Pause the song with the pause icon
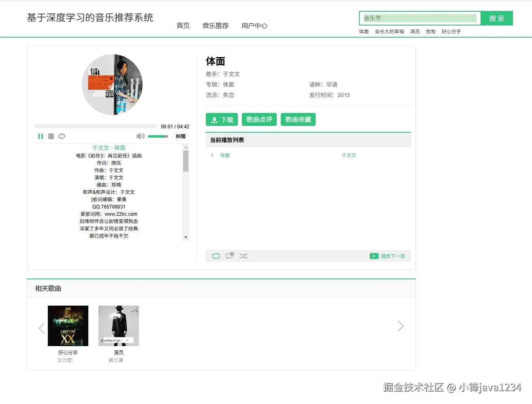This screenshot has width=532, height=404. [41, 136]
